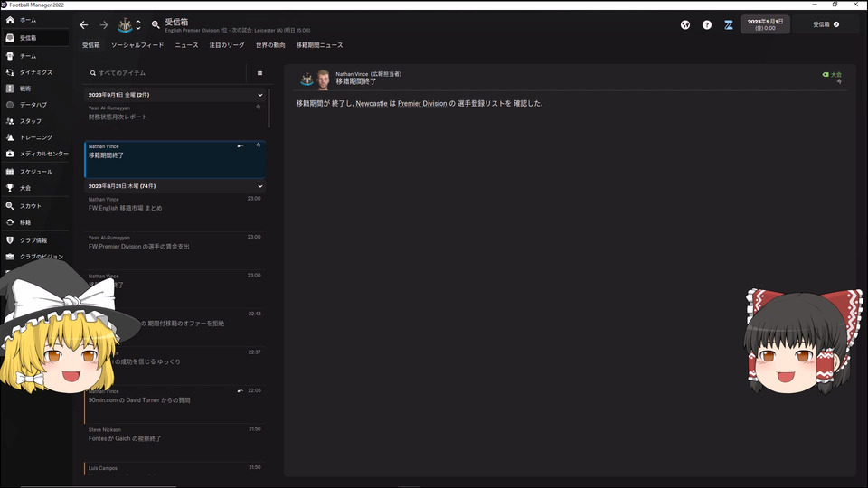The width and height of the screenshot is (868, 488).
Task: Collapse the 2023年9月1日 金曜 group
Action: (260, 95)
